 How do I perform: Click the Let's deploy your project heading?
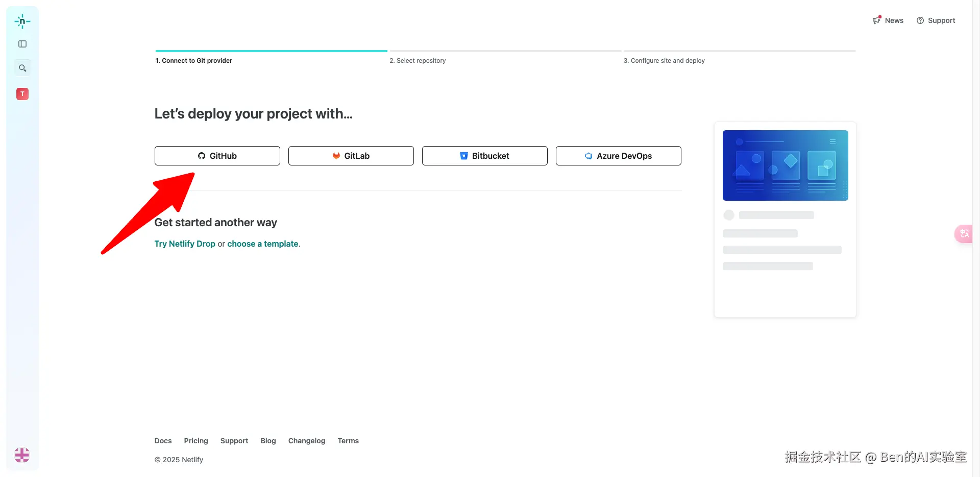coord(254,113)
